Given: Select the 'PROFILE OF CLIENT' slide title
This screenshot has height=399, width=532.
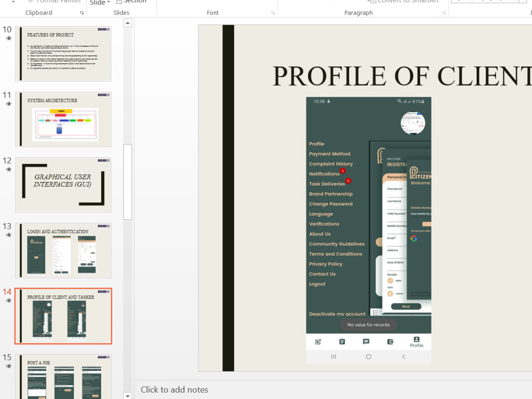Looking at the screenshot, I should pyautogui.click(x=402, y=76).
